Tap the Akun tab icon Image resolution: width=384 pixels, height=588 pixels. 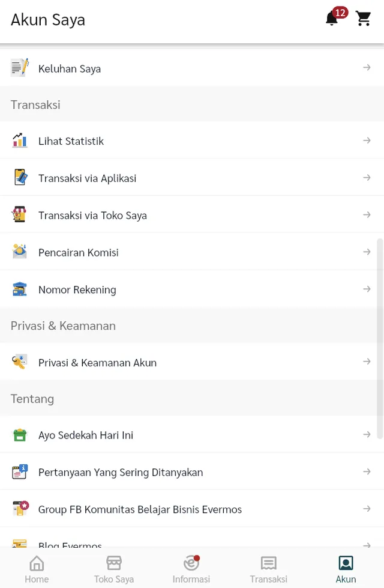pos(346,563)
